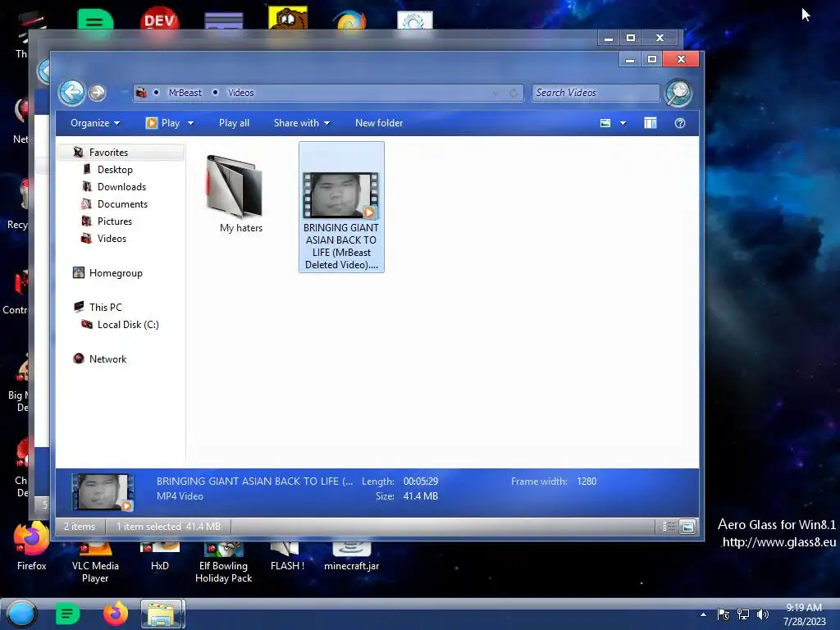
Task: Select Network in the navigation pane
Action: click(107, 359)
